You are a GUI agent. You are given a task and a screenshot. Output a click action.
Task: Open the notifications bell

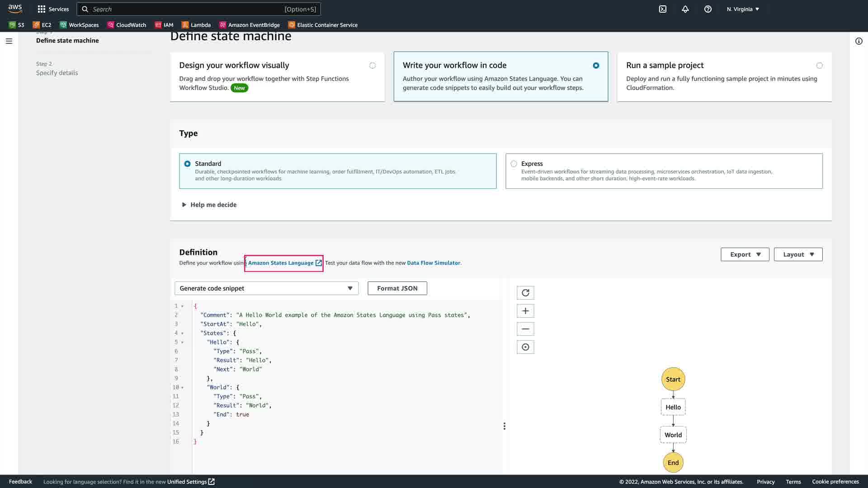[x=685, y=9]
